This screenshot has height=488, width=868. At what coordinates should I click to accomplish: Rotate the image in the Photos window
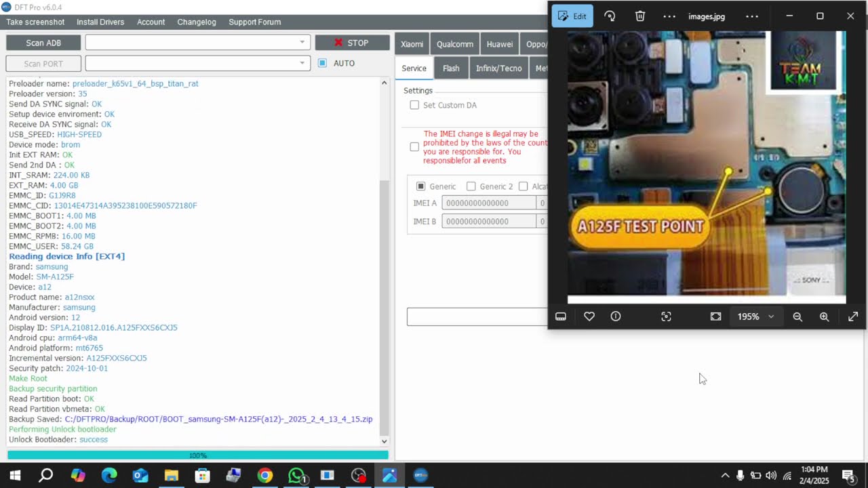point(610,16)
